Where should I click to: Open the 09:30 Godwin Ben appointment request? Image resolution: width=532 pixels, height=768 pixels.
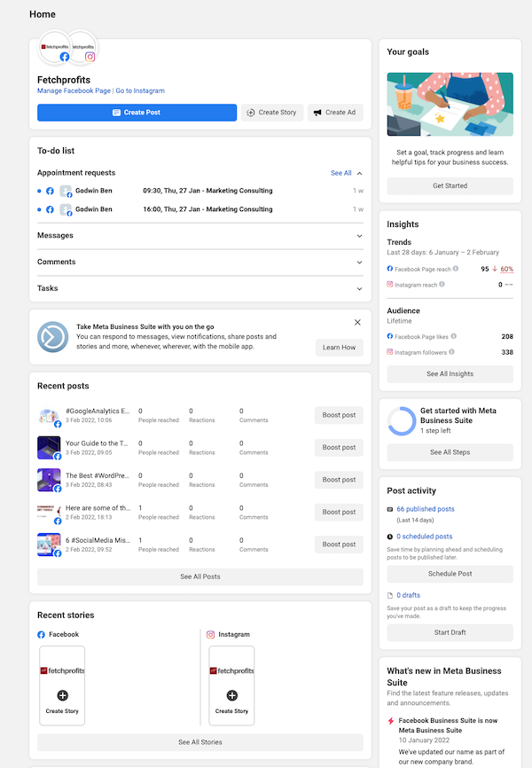click(200, 191)
